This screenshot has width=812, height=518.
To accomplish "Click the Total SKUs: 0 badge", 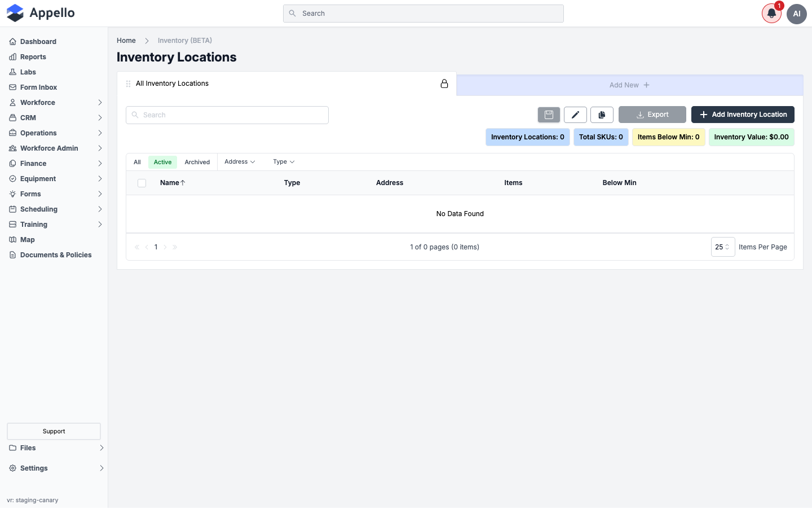I will pos(601,137).
